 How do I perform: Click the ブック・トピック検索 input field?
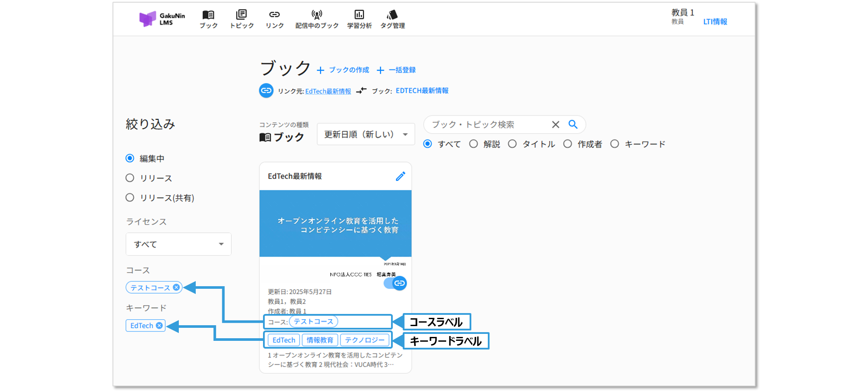tap(488, 124)
